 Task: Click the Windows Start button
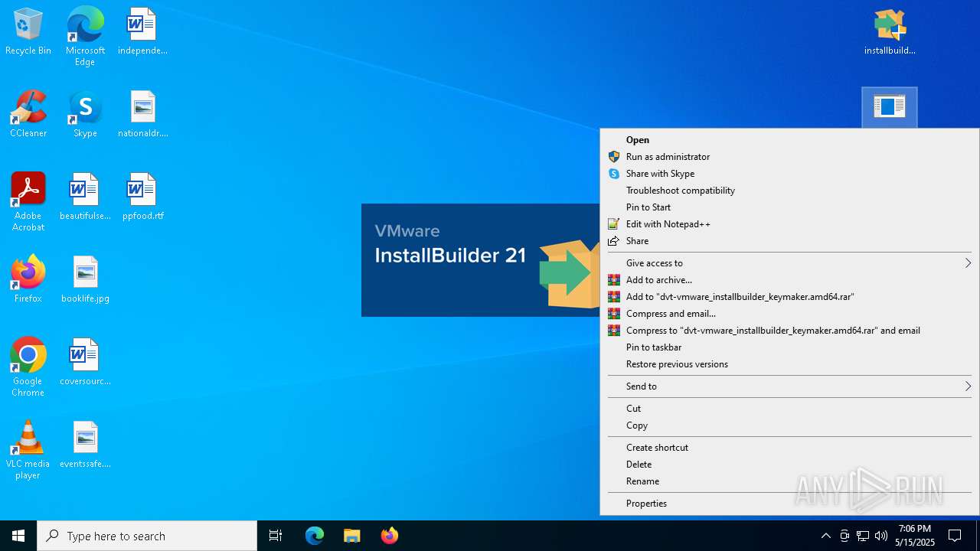point(18,536)
